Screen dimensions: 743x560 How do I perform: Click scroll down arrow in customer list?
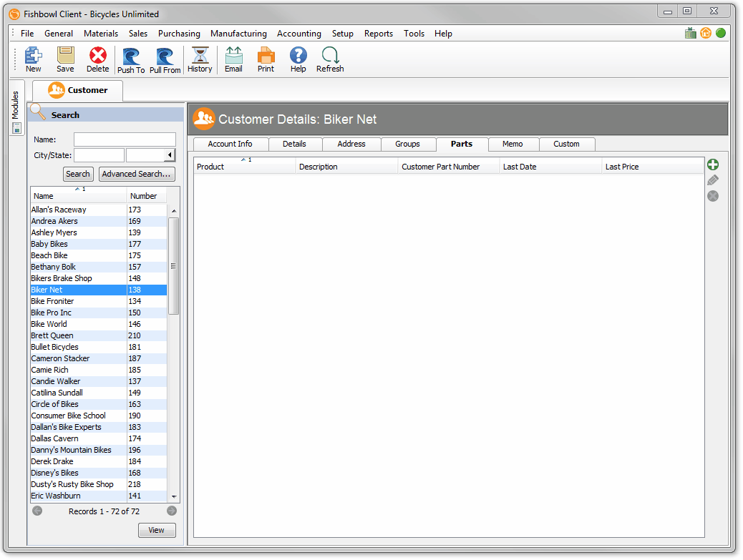[x=174, y=496]
